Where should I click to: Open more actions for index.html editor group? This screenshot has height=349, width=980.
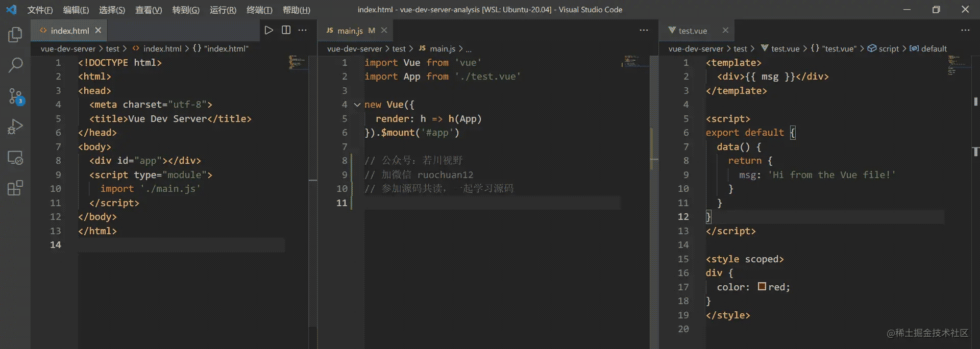coord(303,30)
